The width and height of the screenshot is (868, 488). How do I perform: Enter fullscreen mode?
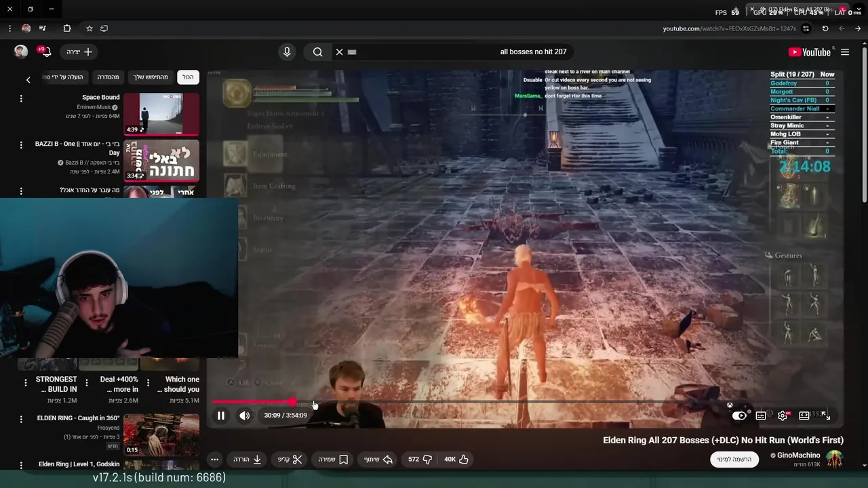pyautogui.click(x=825, y=415)
